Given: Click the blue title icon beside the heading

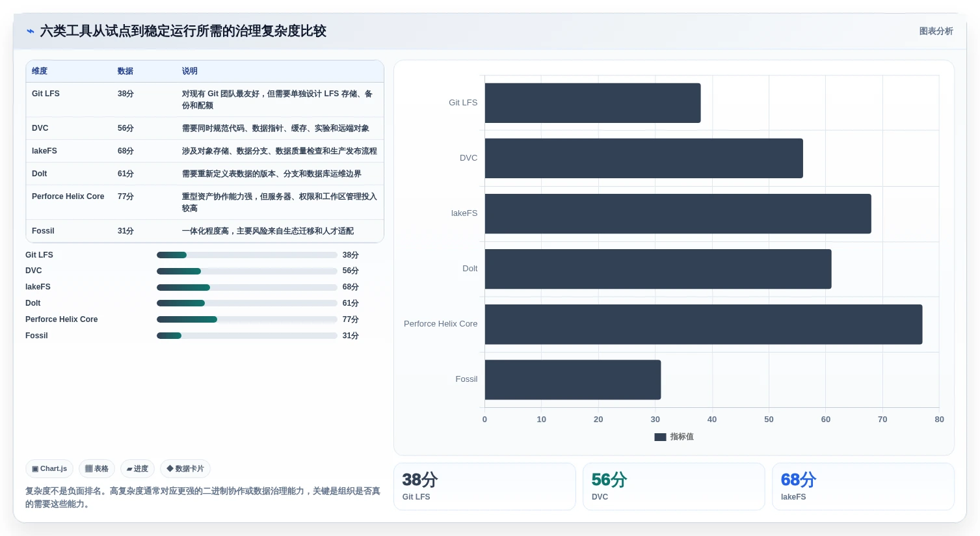Looking at the screenshot, I should 30,31.
